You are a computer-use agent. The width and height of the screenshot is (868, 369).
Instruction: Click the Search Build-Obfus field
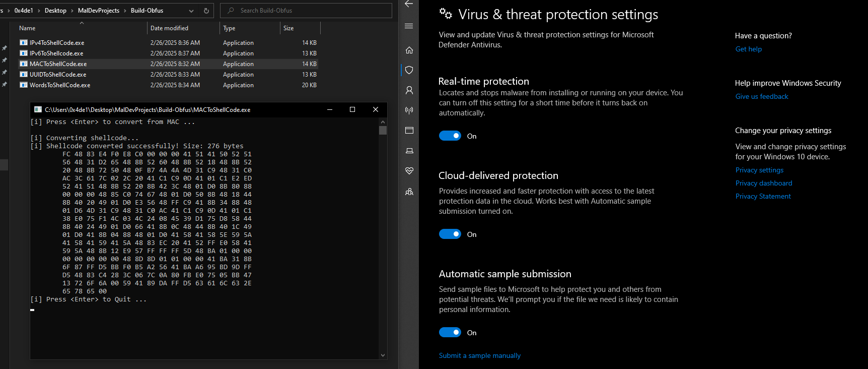click(306, 11)
